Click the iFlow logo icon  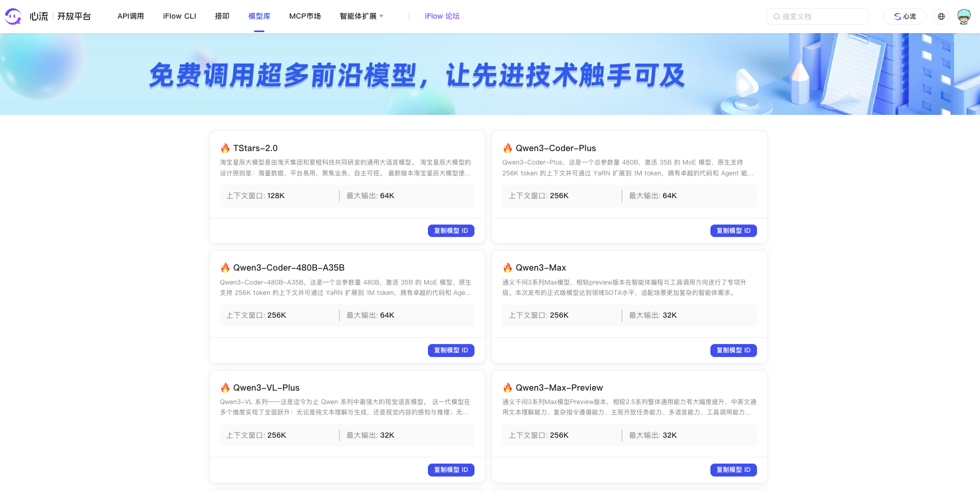tap(13, 17)
